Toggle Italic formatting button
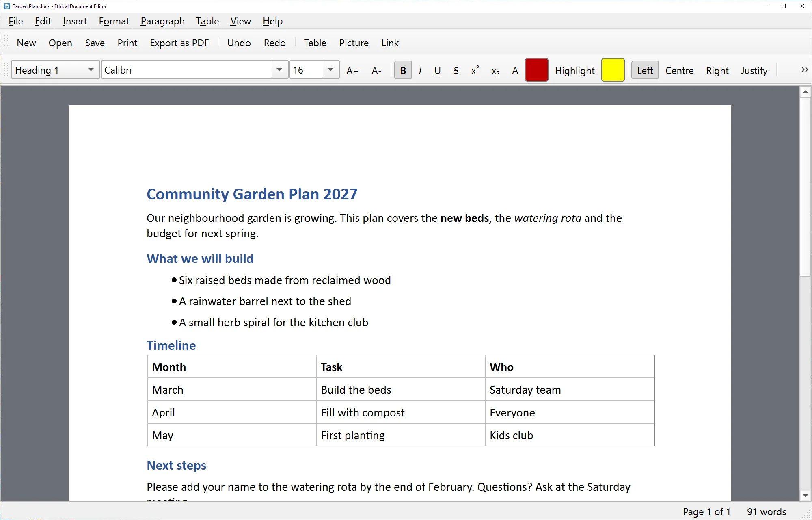Image resolution: width=812 pixels, height=520 pixels. (x=420, y=70)
